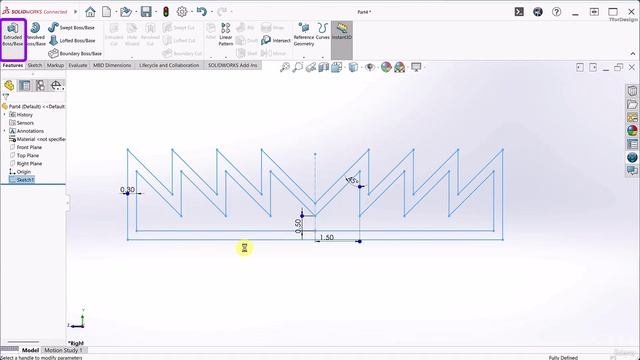This screenshot has height=360, width=640.
Task: Switch to the Markup tab
Action: click(55, 65)
